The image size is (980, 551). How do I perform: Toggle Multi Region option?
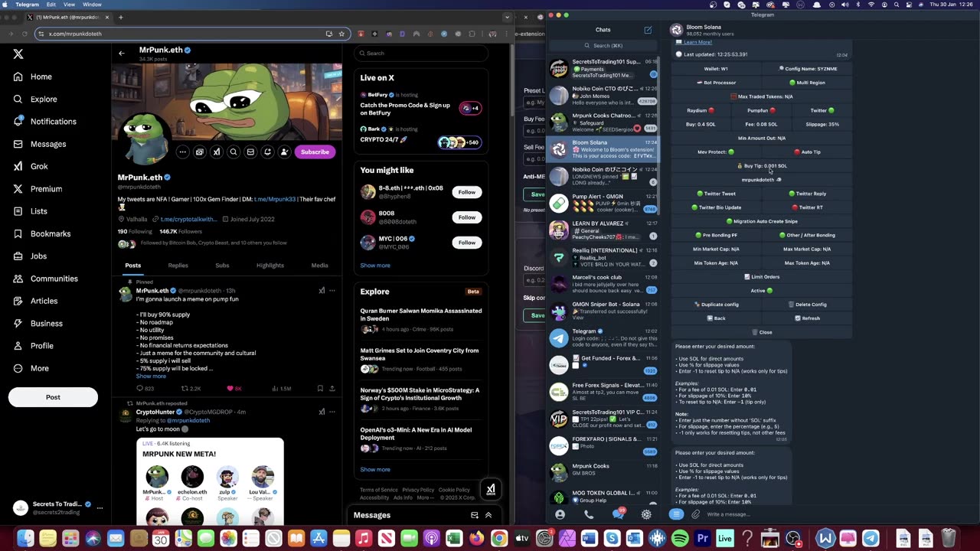(x=807, y=83)
